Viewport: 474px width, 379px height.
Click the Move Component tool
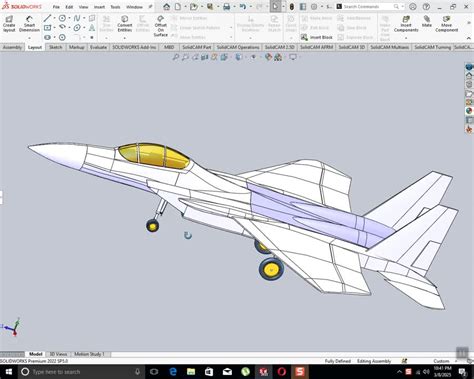pyautogui.click(x=446, y=24)
